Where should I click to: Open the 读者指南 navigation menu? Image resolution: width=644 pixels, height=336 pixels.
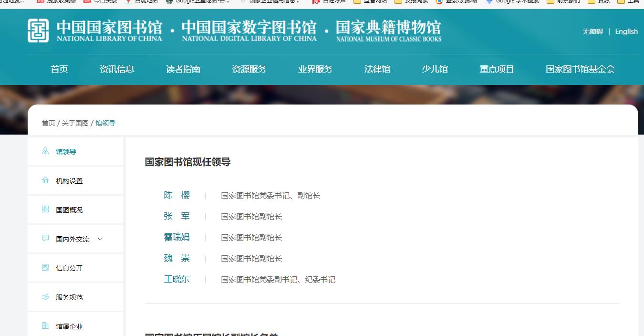point(183,69)
